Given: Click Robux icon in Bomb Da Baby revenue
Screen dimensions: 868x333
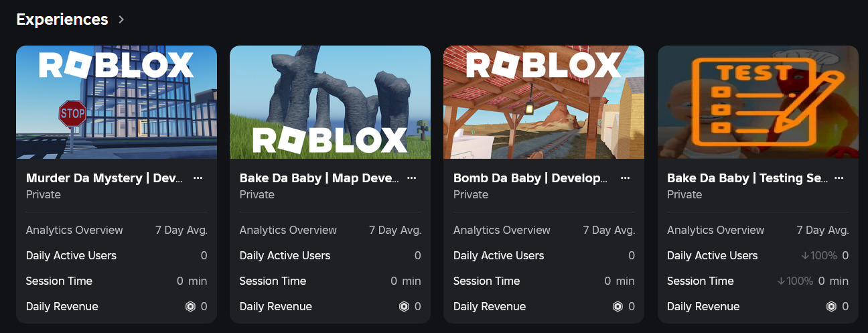Looking at the screenshot, I should click(x=618, y=307).
